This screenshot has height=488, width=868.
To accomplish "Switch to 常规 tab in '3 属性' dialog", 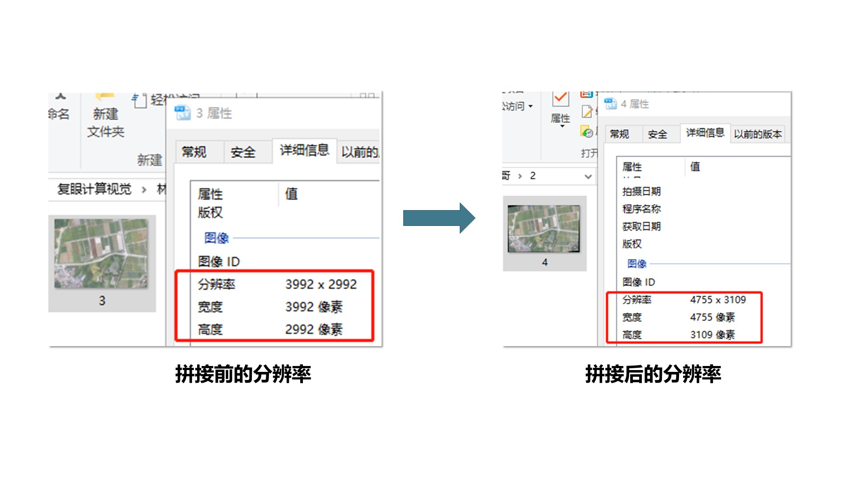I will click(194, 152).
